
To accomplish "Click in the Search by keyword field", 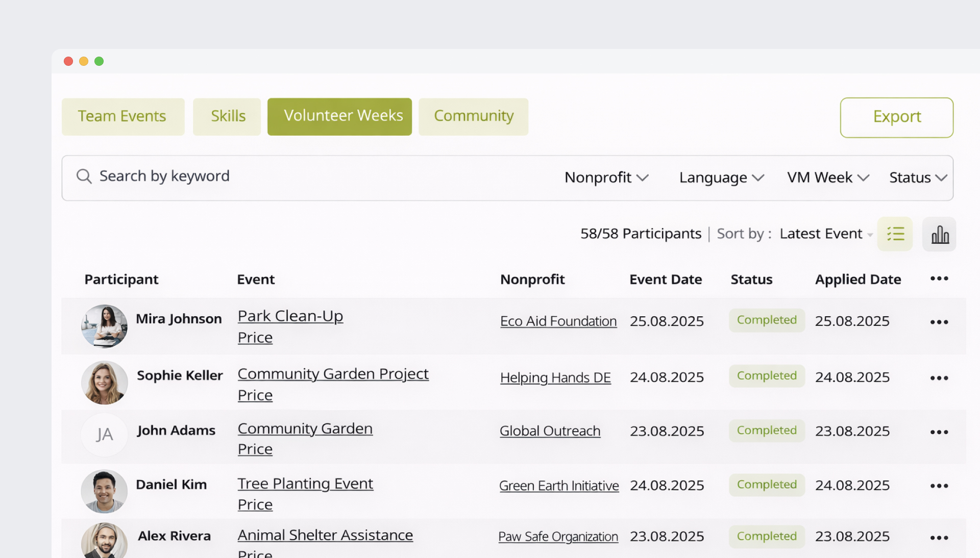I will [x=306, y=176].
